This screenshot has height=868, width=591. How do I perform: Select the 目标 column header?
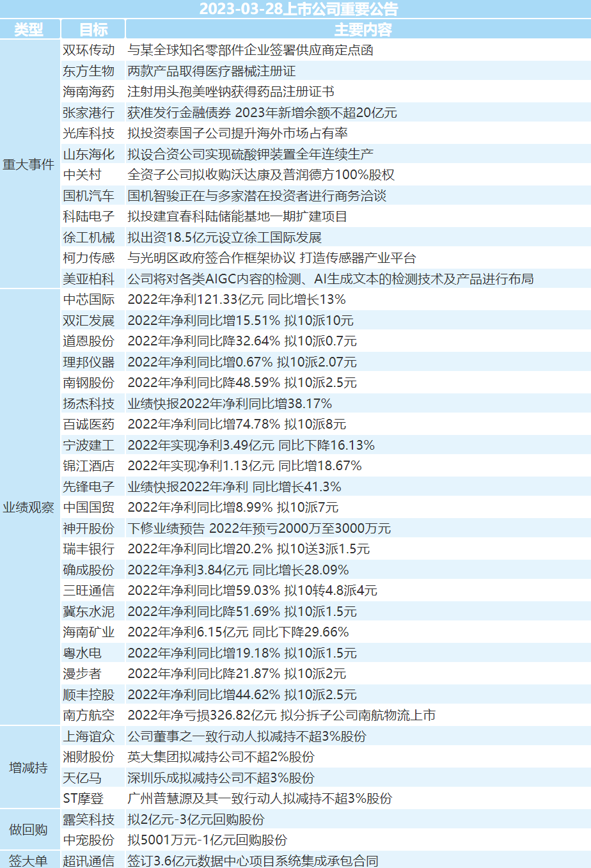click(93, 29)
